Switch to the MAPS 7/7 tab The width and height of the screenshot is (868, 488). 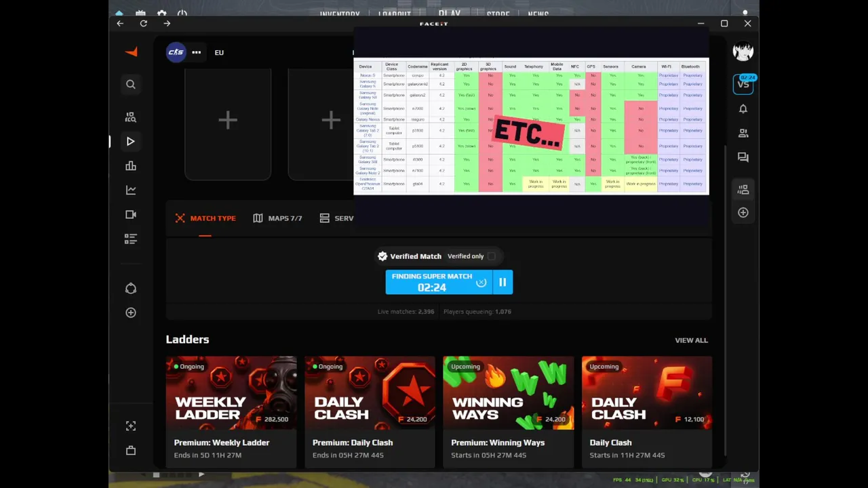277,218
